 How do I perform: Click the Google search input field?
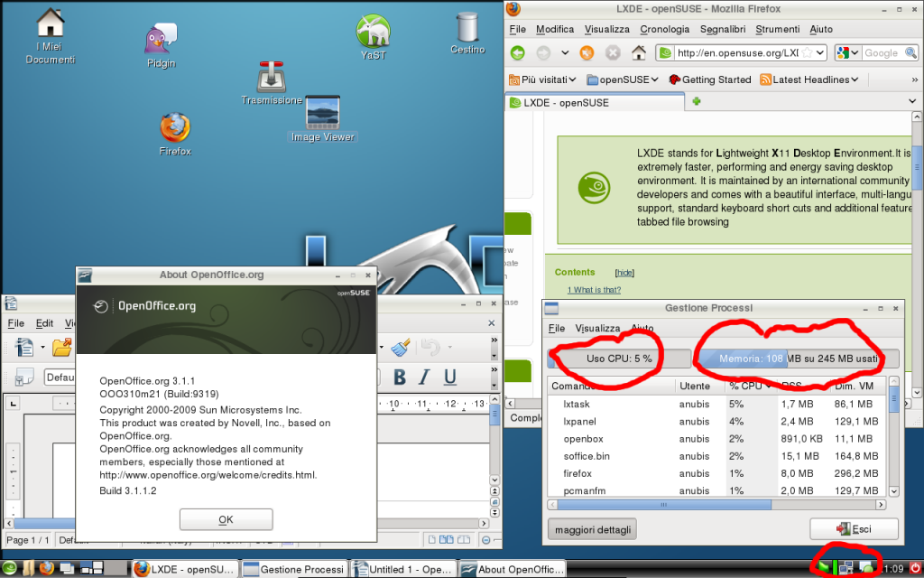tap(883, 53)
